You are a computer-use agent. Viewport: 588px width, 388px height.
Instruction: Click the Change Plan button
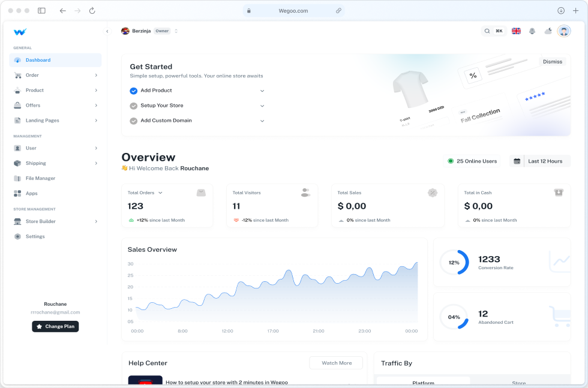click(55, 327)
